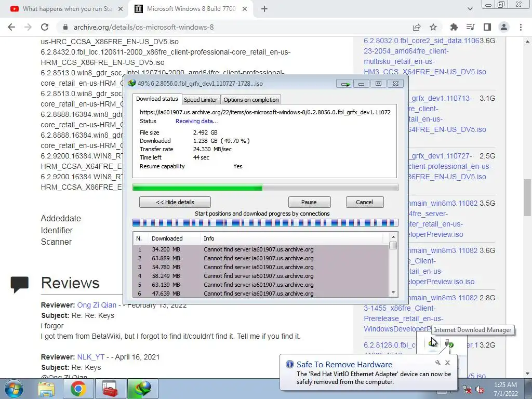Viewport: 532px width, 399px height.
Task: Toggle the Chrome side panel icon
Action: pyautogui.click(x=487, y=27)
